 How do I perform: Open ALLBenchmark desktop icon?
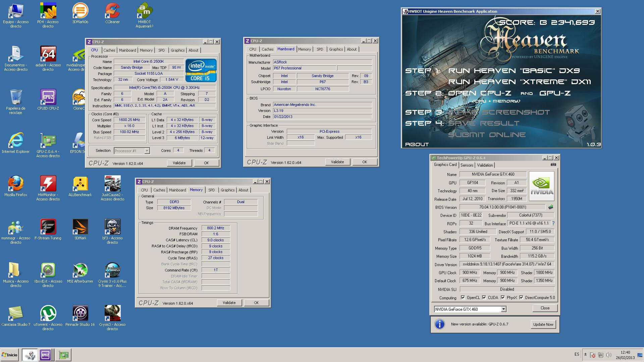coord(80,186)
